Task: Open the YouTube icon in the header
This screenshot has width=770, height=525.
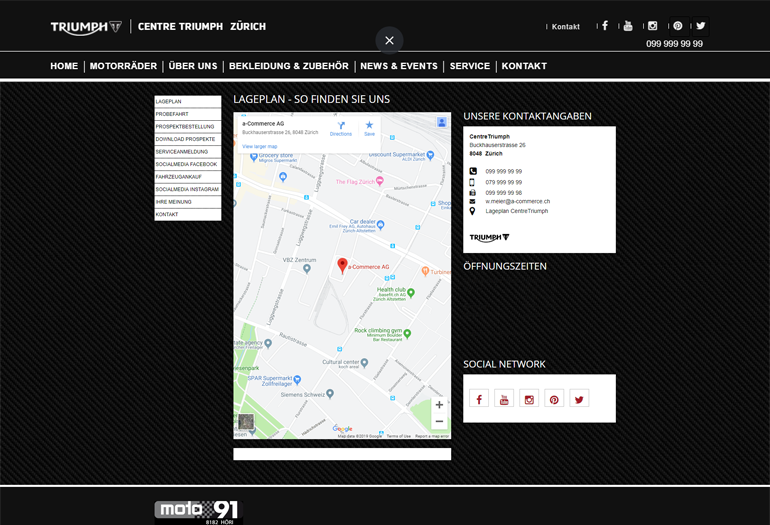Action: point(628,26)
